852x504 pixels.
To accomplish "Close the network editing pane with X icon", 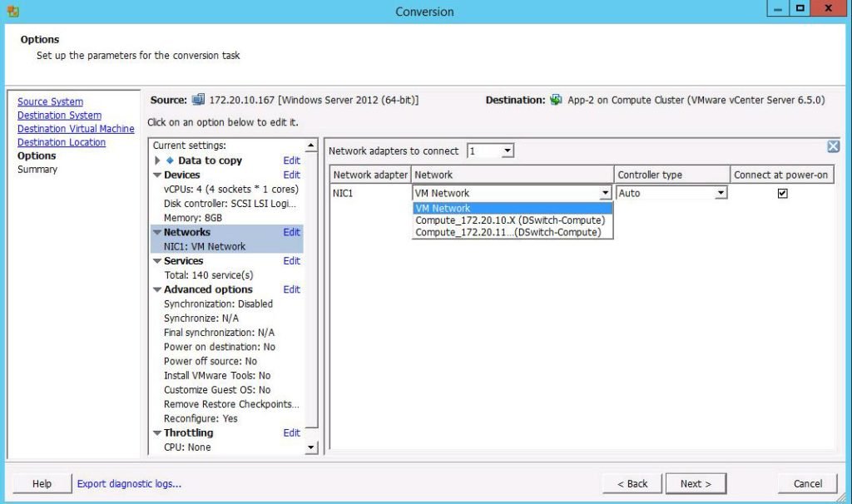I will click(833, 146).
